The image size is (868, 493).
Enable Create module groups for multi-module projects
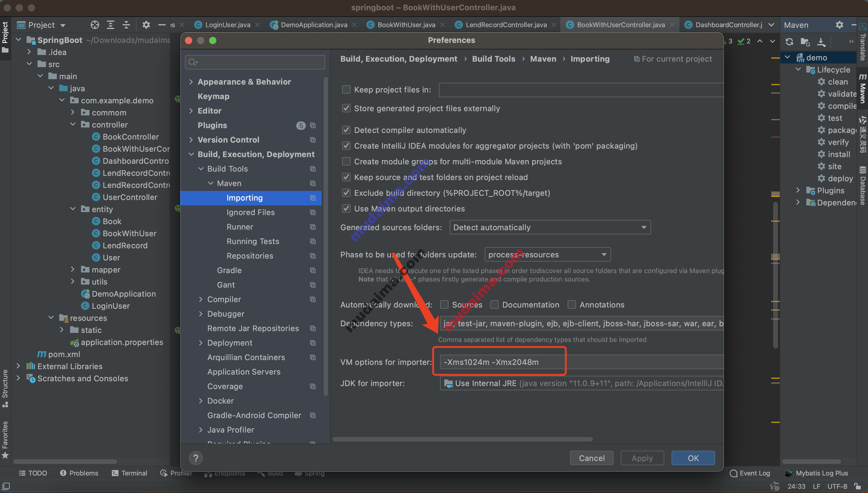pos(346,161)
